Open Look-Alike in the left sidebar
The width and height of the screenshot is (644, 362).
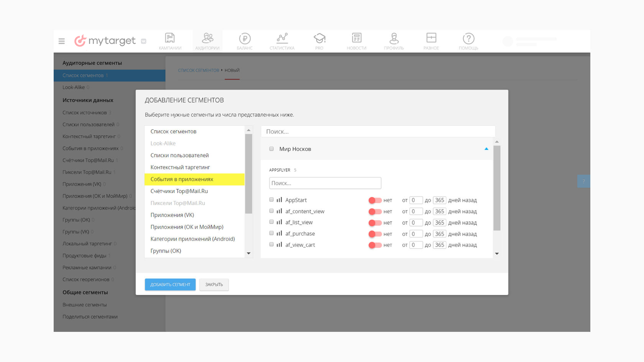74,87
